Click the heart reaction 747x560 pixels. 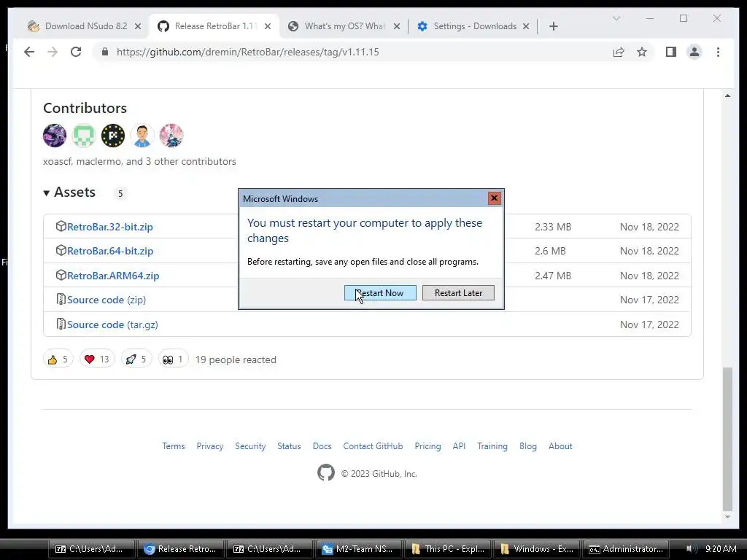[x=97, y=359]
